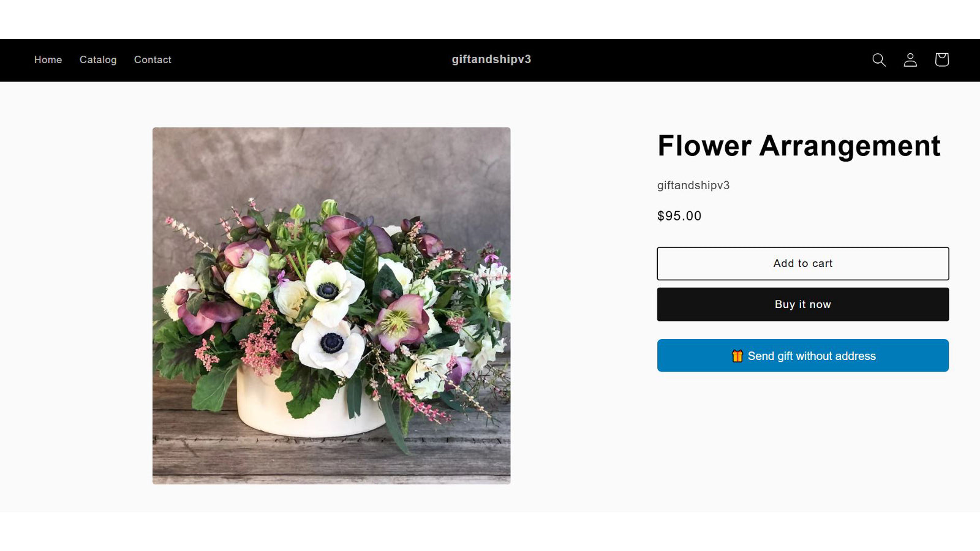This screenshot has width=980, height=551.
Task: Click the lower white anemone flower
Action: (x=329, y=346)
